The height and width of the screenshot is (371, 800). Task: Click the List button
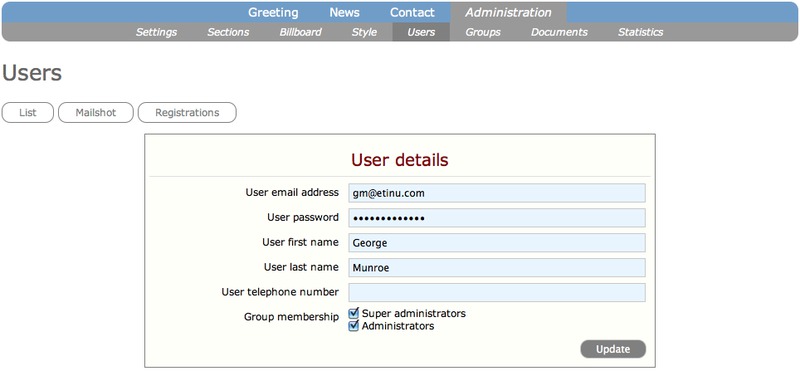click(28, 113)
